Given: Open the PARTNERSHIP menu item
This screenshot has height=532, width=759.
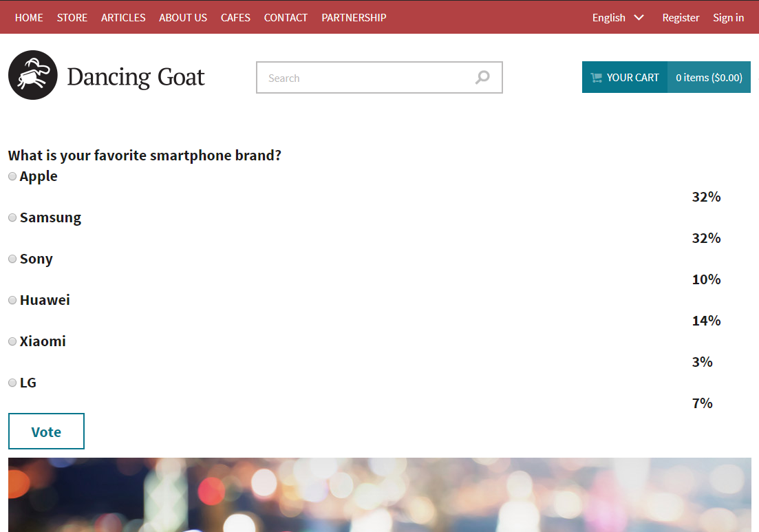Looking at the screenshot, I should point(354,17).
